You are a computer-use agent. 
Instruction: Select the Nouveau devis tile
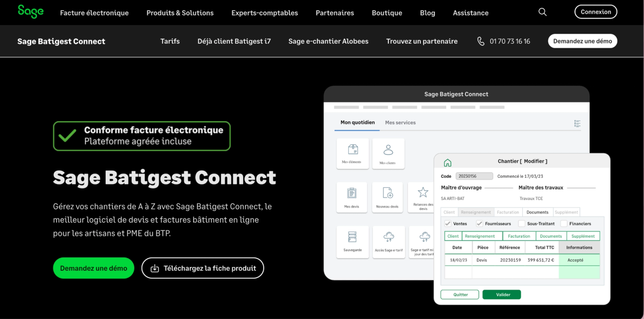(388, 197)
